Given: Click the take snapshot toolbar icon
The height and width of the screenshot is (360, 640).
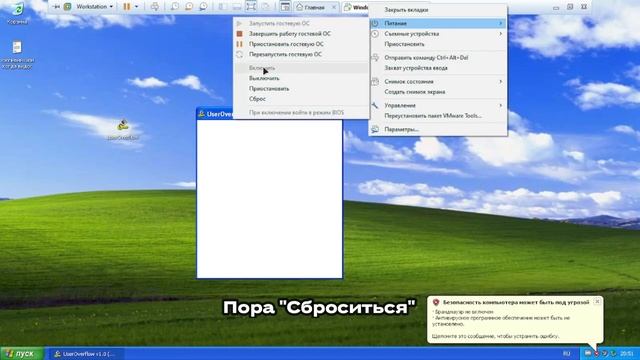Looking at the screenshot, I should (174, 7).
